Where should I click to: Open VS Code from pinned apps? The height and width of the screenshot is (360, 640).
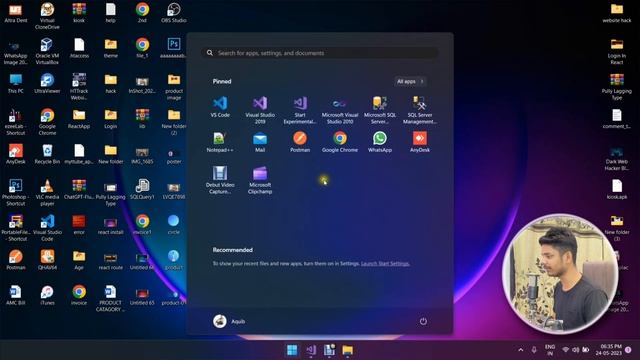220,107
